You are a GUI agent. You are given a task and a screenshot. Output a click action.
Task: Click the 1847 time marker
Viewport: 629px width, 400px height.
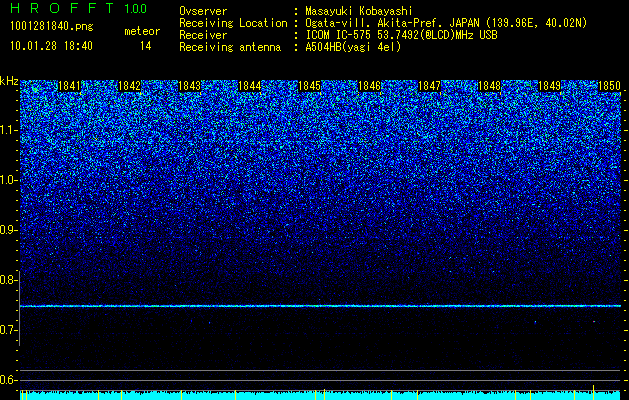point(429,86)
